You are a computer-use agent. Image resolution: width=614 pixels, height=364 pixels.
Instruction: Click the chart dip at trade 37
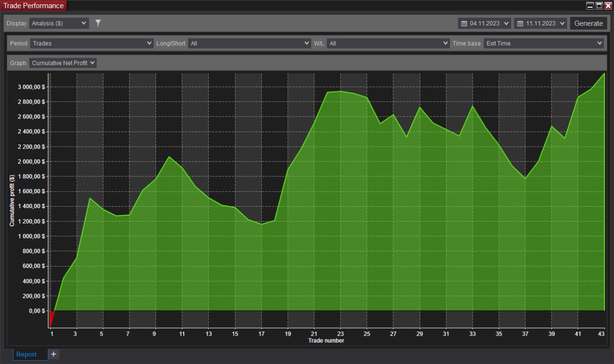[x=525, y=178]
